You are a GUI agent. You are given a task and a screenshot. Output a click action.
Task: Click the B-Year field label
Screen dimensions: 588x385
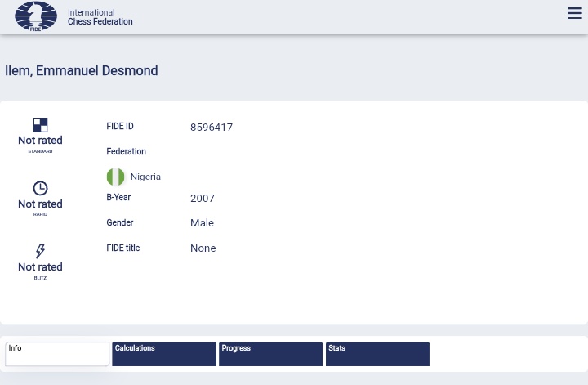tap(118, 197)
